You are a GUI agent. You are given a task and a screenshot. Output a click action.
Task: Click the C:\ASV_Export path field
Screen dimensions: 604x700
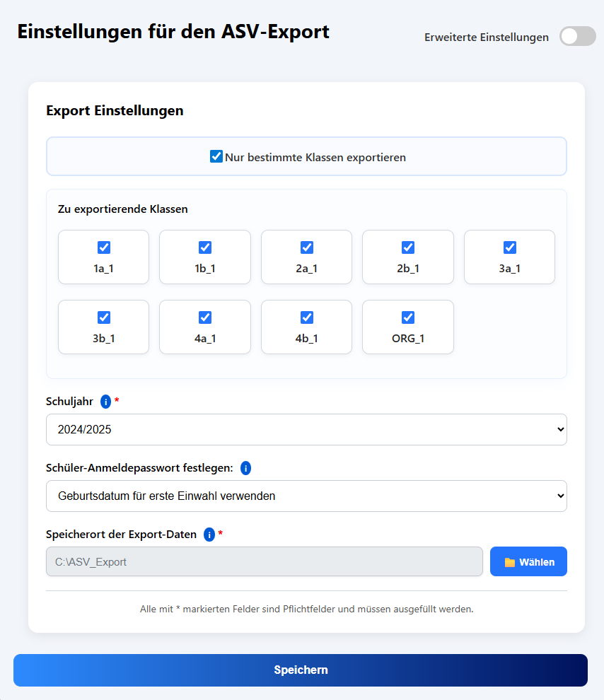264,561
